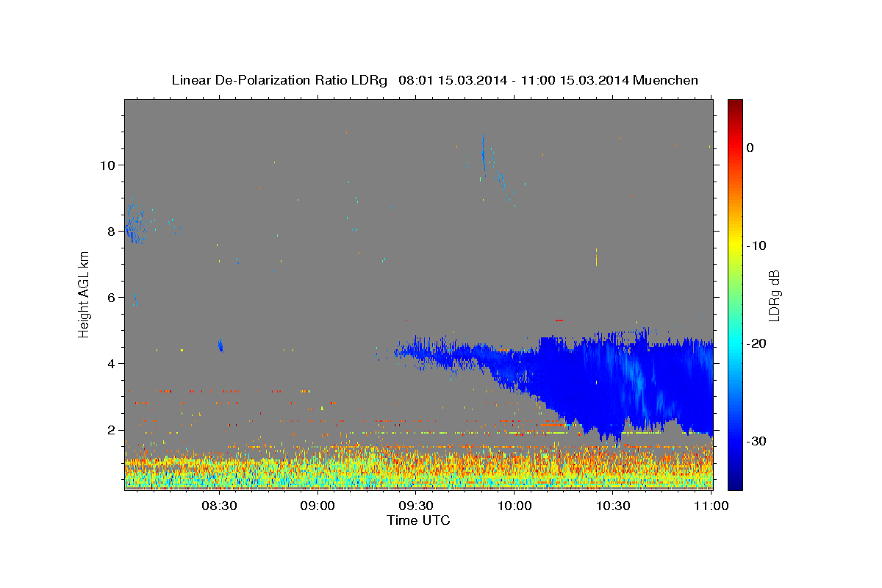Click the height tick label 2
882x588 pixels.
click(x=111, y=429)
